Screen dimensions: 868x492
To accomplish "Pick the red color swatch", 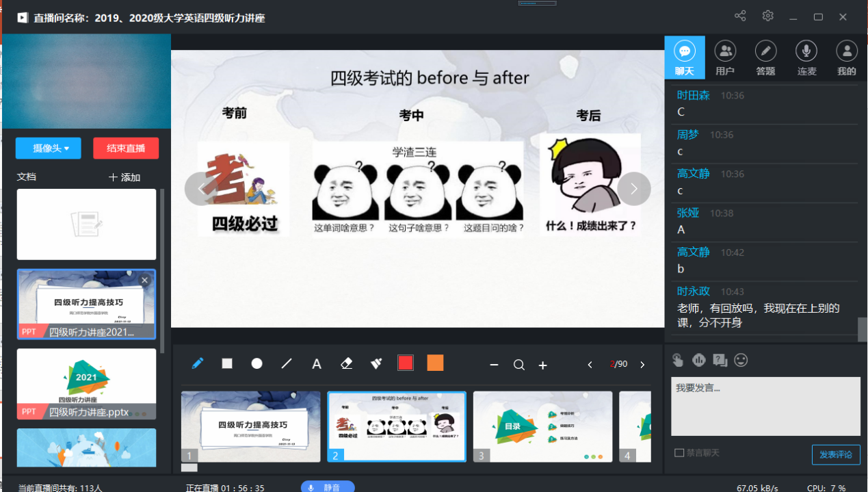I will coord(406,363).
